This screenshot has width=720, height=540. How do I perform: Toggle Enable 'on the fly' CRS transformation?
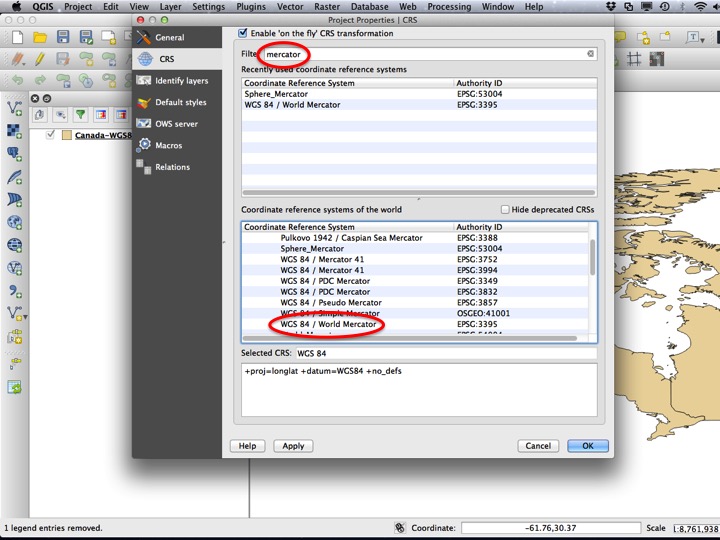(243, 33)
